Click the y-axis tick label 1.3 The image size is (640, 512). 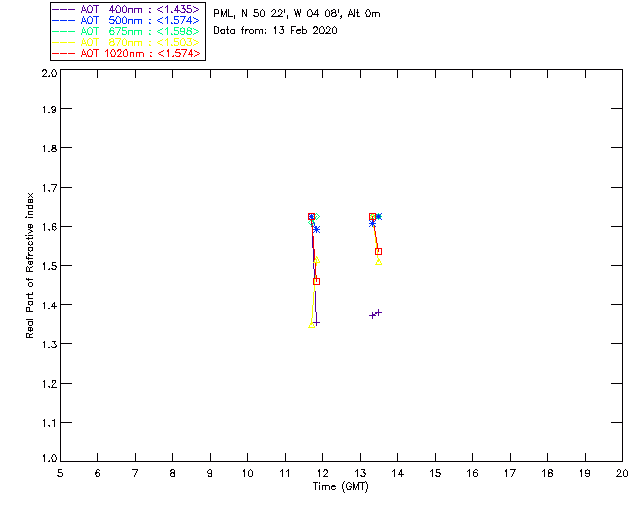pos(49,344)
